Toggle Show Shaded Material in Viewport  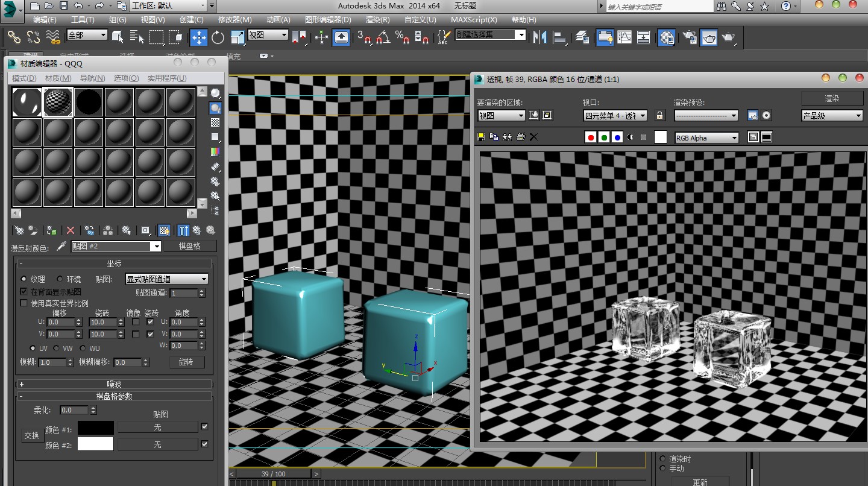pyautogui.click(x=163, y=230)
